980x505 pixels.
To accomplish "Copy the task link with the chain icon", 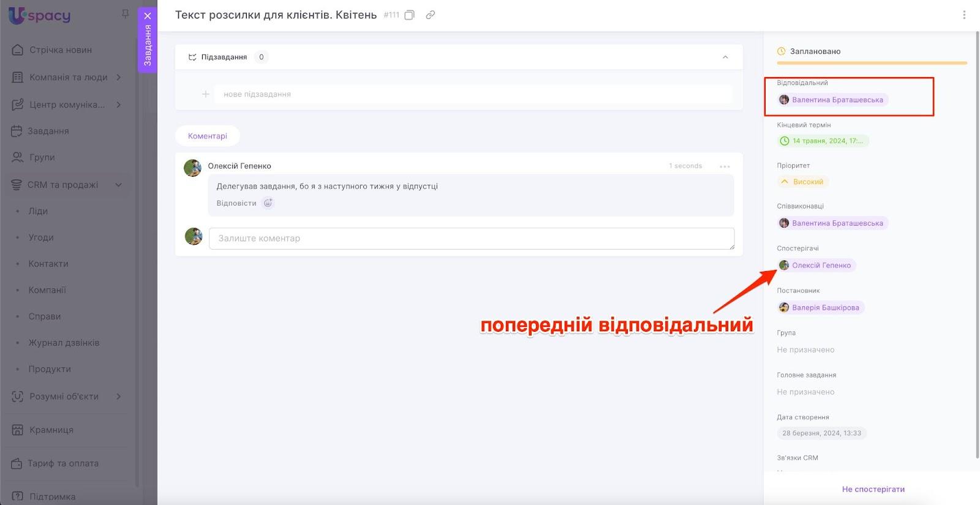I will click(x=431, y=15).
